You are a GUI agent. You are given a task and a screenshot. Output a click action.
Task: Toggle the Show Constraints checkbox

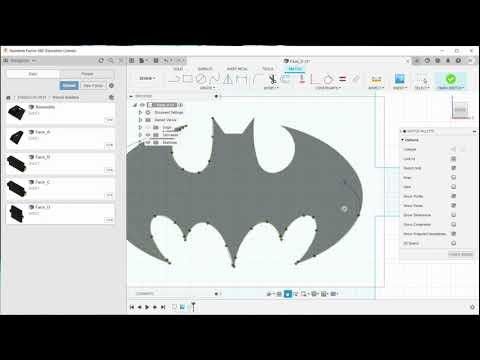click(453, 224)
